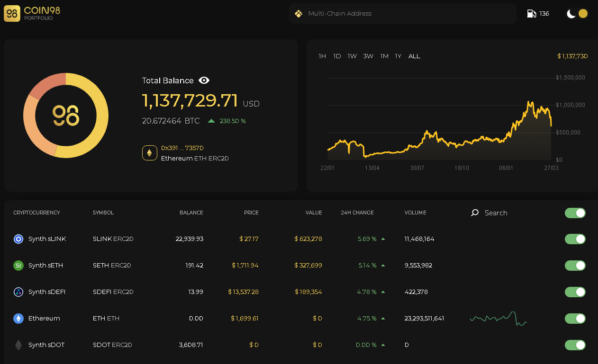598x364 pixels.
Task: Click the multi-chain icon in address bar
Action: pos(299,14)
